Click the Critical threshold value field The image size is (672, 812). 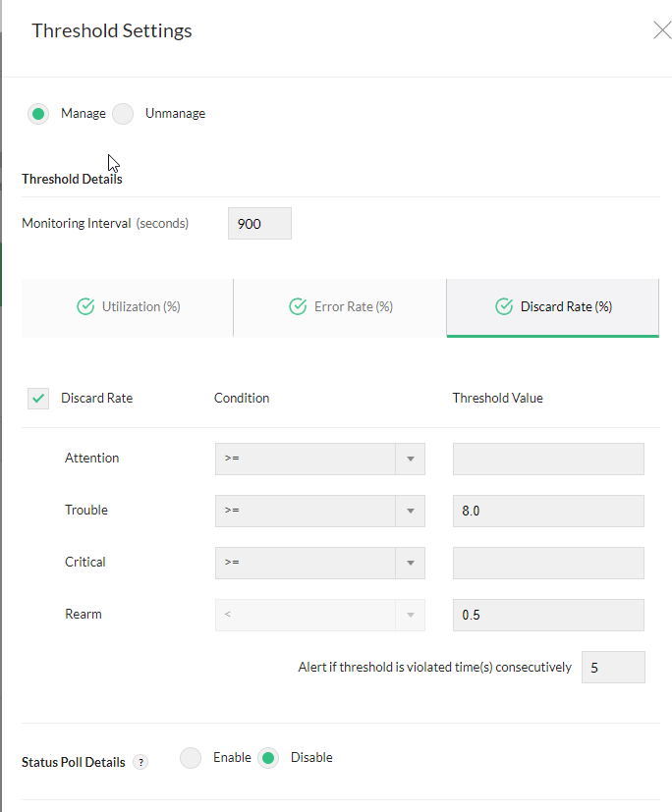tap(548, 563)
